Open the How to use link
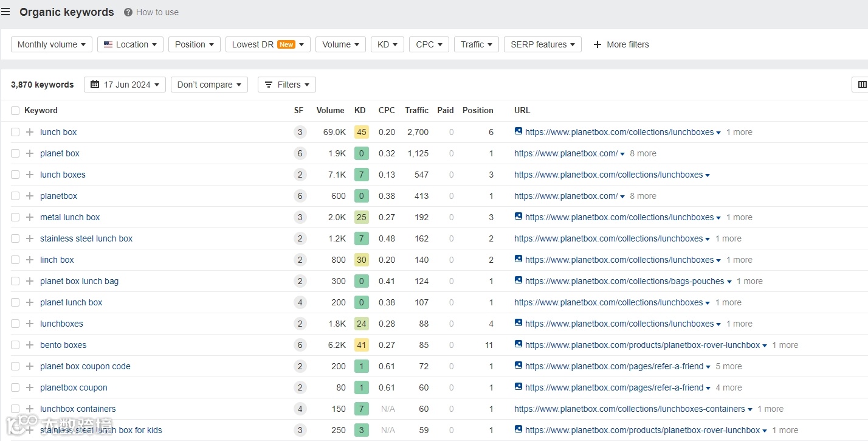This screenshot has width=868, height=441. click(x=157, y=12)
